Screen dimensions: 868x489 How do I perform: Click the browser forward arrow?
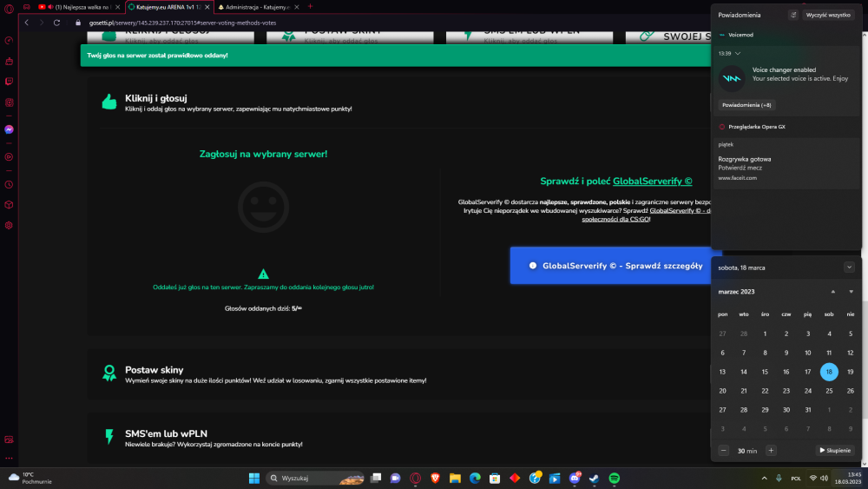42,23
